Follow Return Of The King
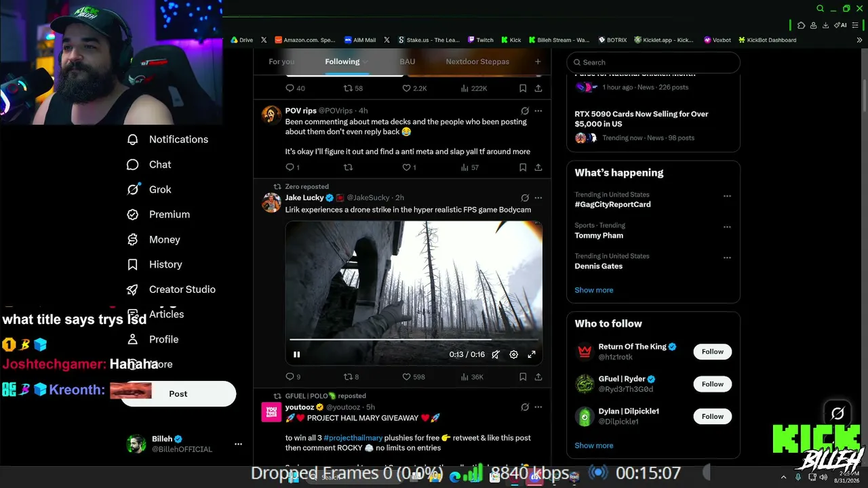The width and height of the screenshot is (868, 488). coord(713,352)
